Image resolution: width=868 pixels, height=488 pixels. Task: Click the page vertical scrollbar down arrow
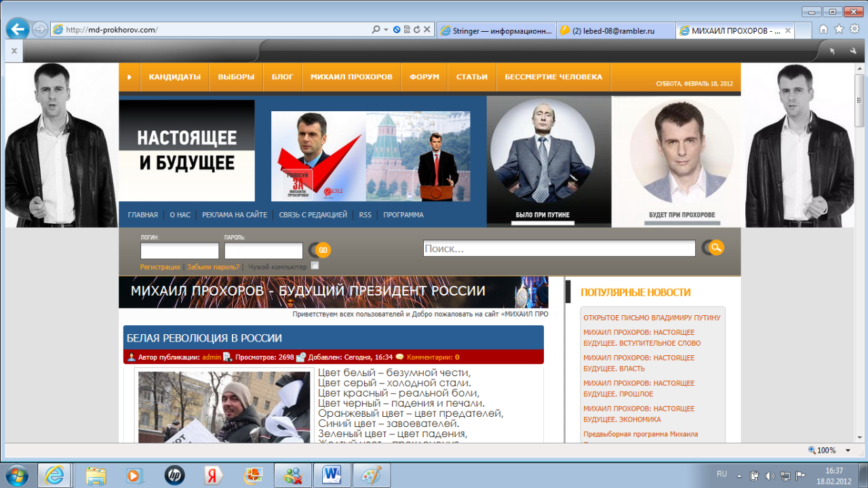pos(861,437)
